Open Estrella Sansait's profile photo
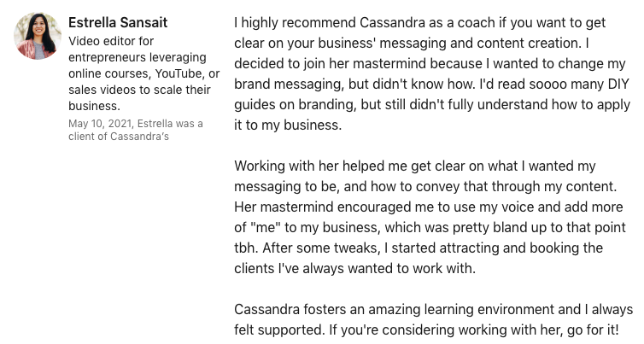This screenshot has height=344, width=644. pyautogui.click(x=38, y=36)
